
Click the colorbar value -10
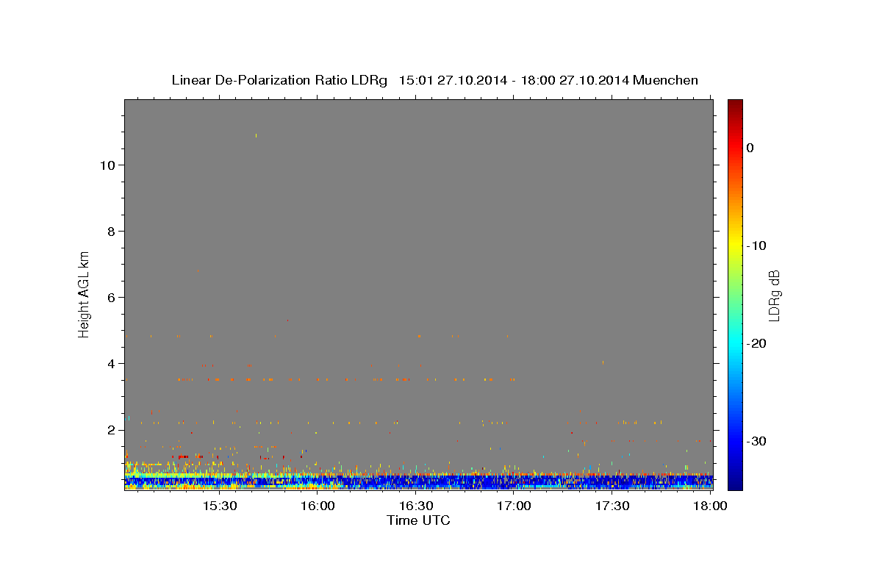point(757,245)
